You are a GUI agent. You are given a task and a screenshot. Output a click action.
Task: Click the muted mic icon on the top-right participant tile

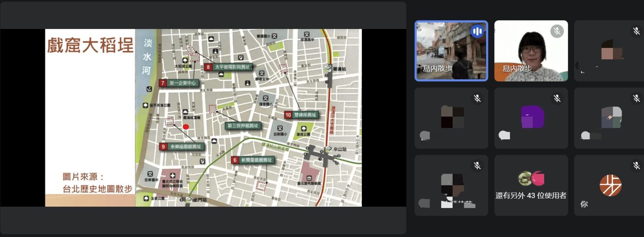(x=636, y=31)
